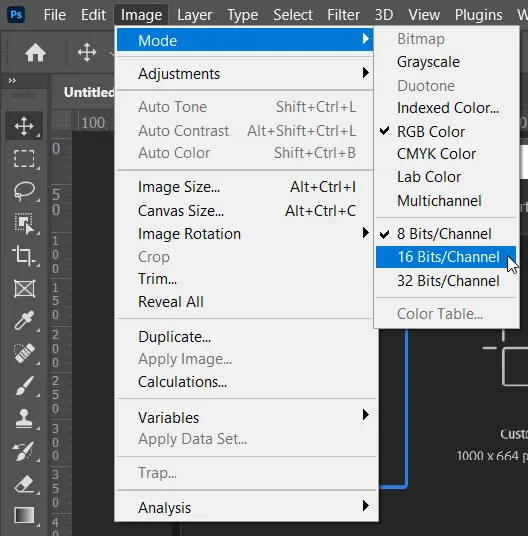The image size is (528, 536).
Task: Open the Layer menu
Action: (x=194, y=15)
